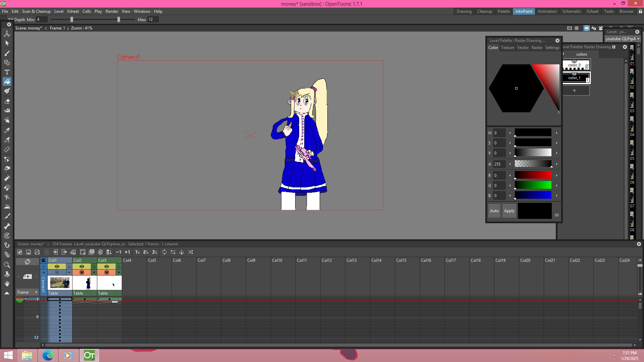The image size is (644, 362).
Task: Click the Random cells shuffle icon
Action: point(191,252)
